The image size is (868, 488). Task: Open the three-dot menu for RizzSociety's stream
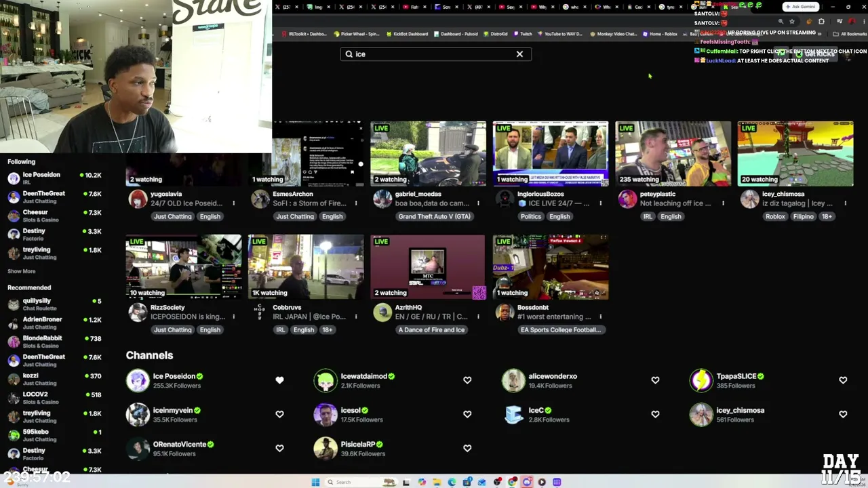click(x=233, y=317)
